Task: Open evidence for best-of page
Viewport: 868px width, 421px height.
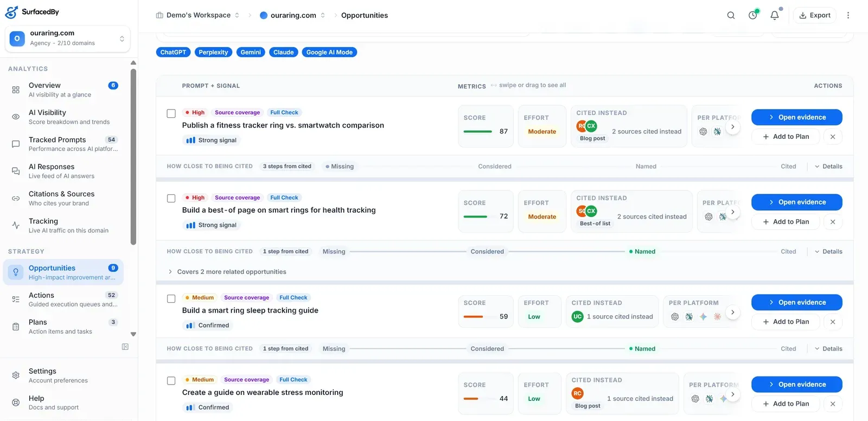Action: click(796, 202)
